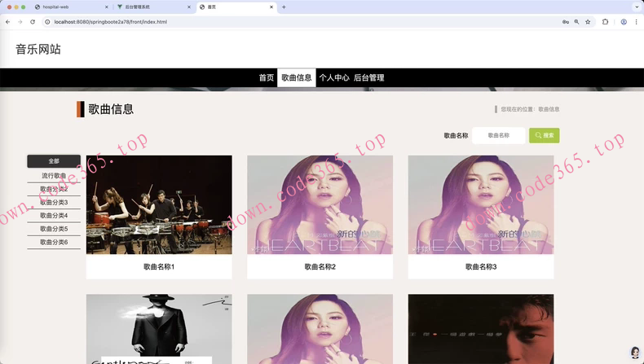Click the 歌曲名称 search input field
This screenshot has height=364, width=644.
point(499,135)
